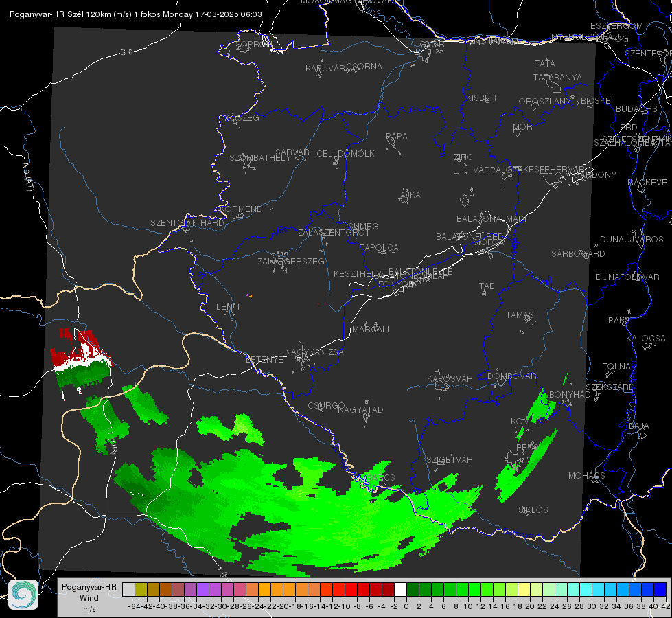
Task: Click the SZIGETVÁR label
Action: tap(450, 460)
